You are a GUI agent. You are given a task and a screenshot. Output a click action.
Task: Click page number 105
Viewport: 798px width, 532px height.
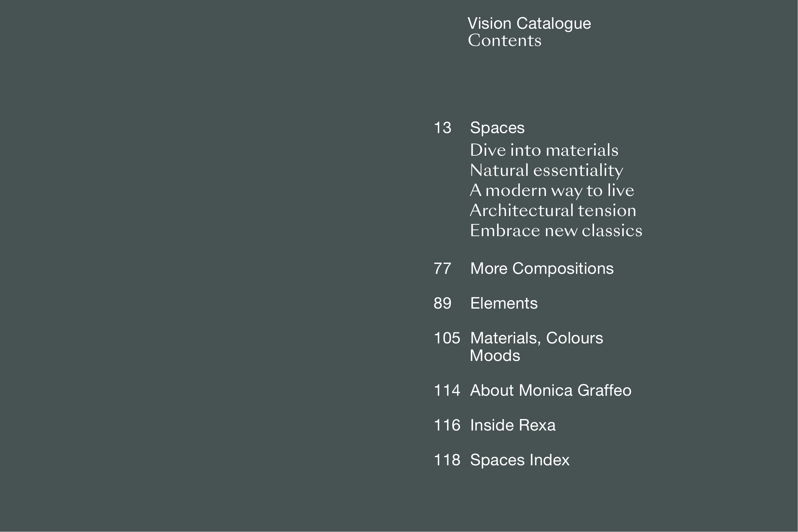(447, 338)
